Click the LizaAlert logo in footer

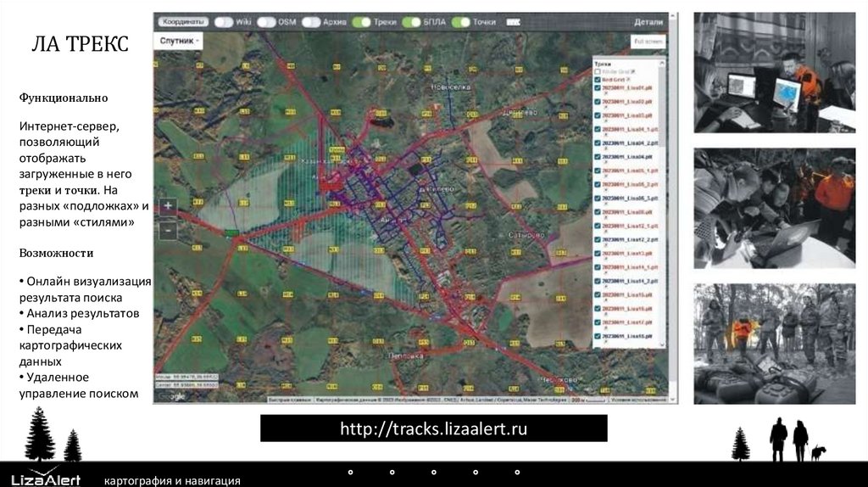(x=47, y=476)
